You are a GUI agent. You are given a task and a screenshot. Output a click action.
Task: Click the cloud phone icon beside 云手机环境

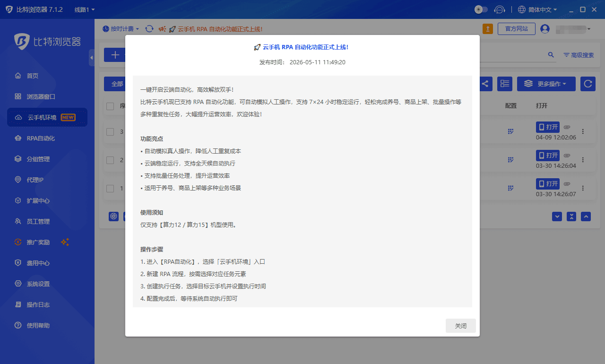tap(18, 117)
